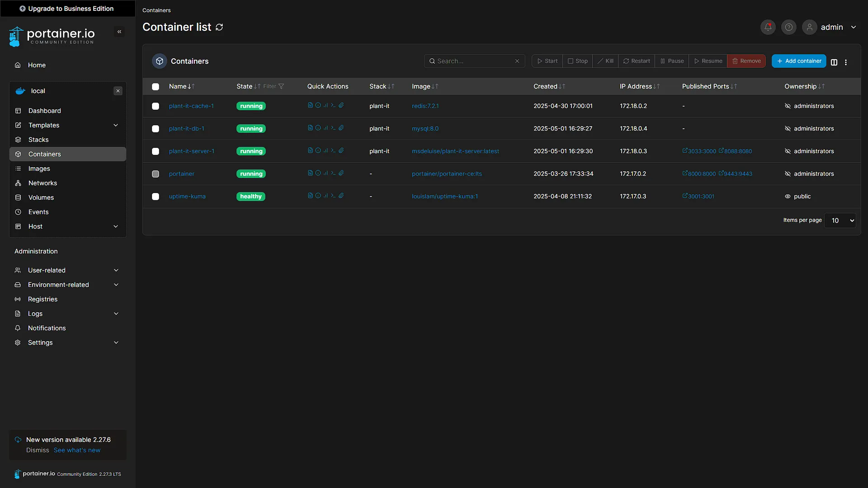Image resolution: width=868 pixels, height=488 pixels.
Task: Open table options three-dot menu
Action: (x=846, y=62)
